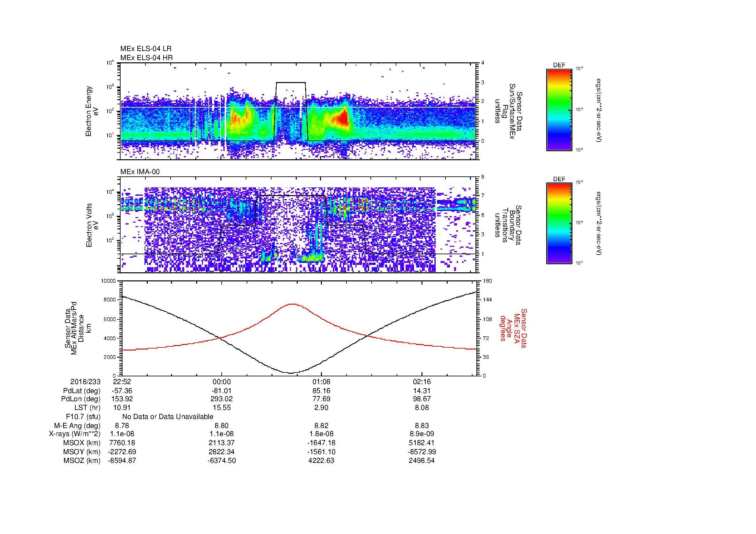Click the '180' SZA axis tick label
Image resolution: width=756 pixels, height=534 pixels.
(x=488, y=281)
